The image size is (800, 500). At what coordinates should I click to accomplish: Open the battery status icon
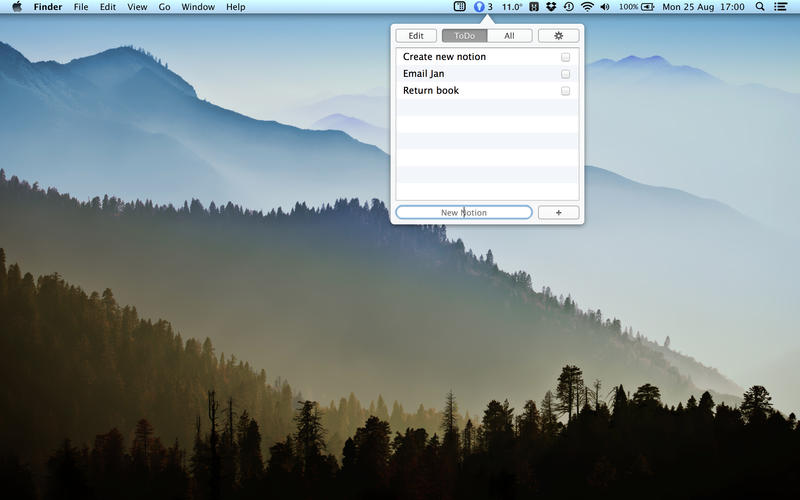pos(647,7)
